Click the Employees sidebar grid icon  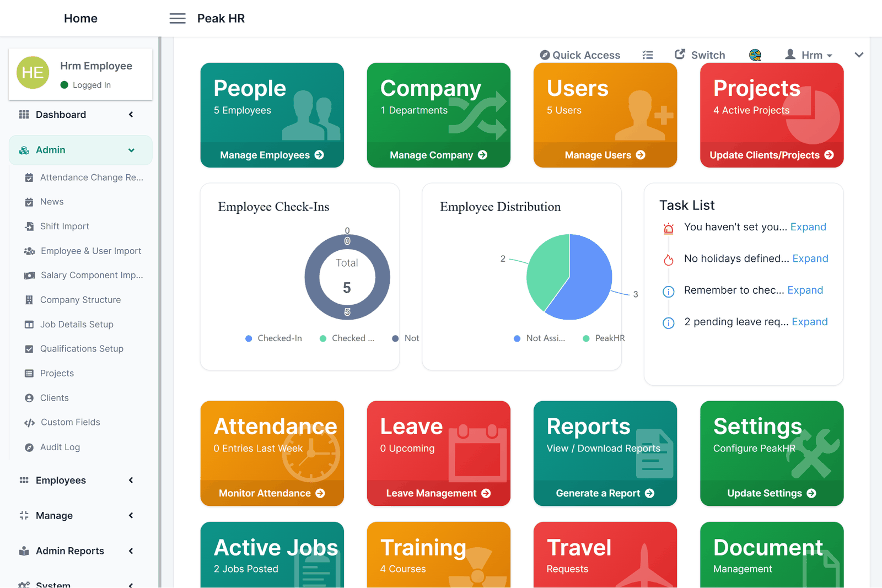coord(24,481)
